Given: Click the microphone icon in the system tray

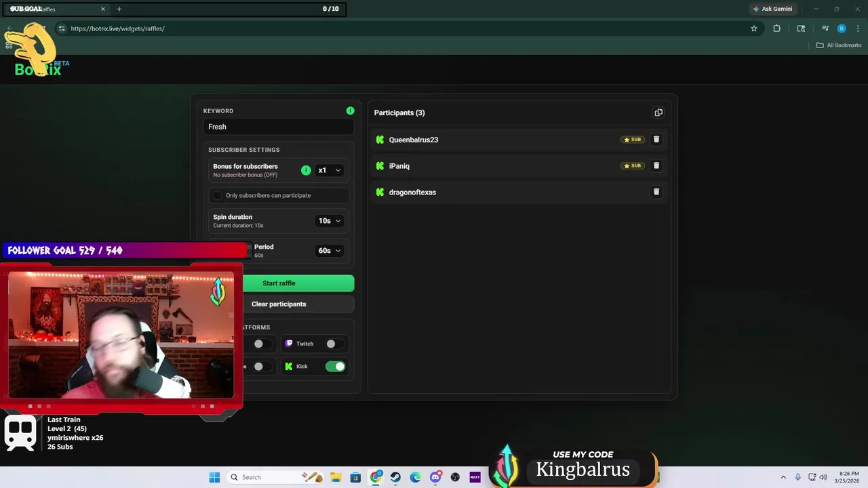Looking at the screenshot, I should coord(797,477).
